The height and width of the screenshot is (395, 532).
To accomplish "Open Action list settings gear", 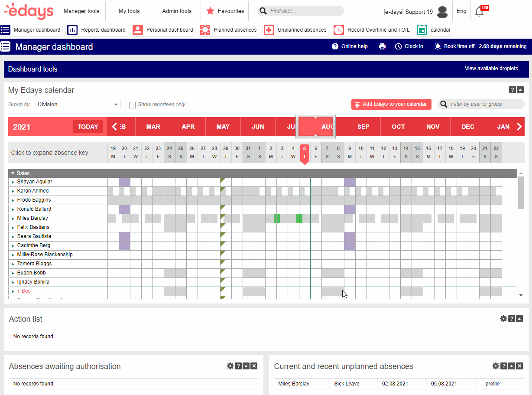I will (503, 319).
